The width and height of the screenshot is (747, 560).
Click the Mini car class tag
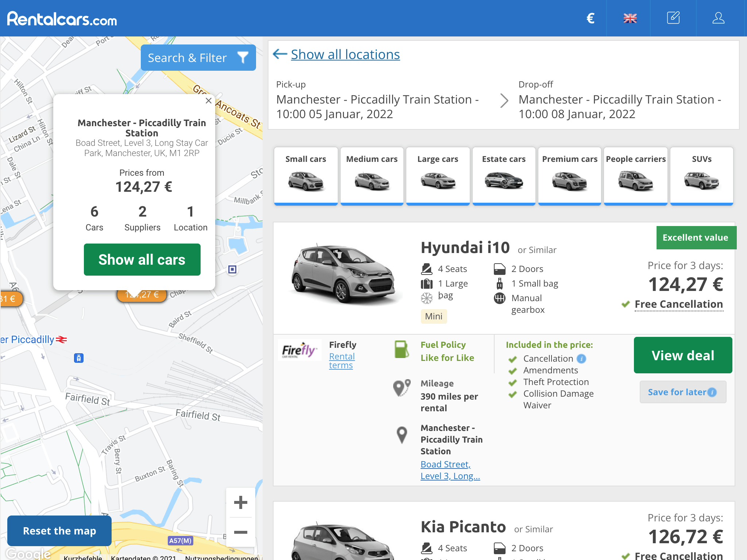[x=434, y=316]
